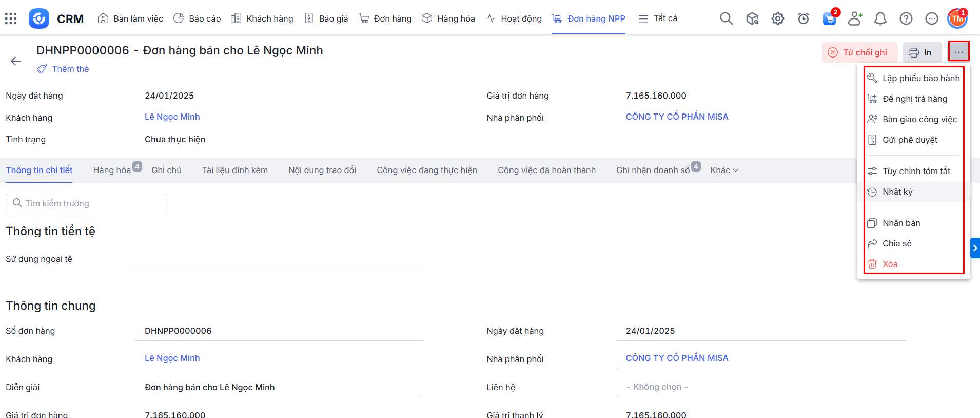The width and height of the screenshot is (980, 418).
Task: Expand the right side panel arrow
Action: click(x=975, y=248)
